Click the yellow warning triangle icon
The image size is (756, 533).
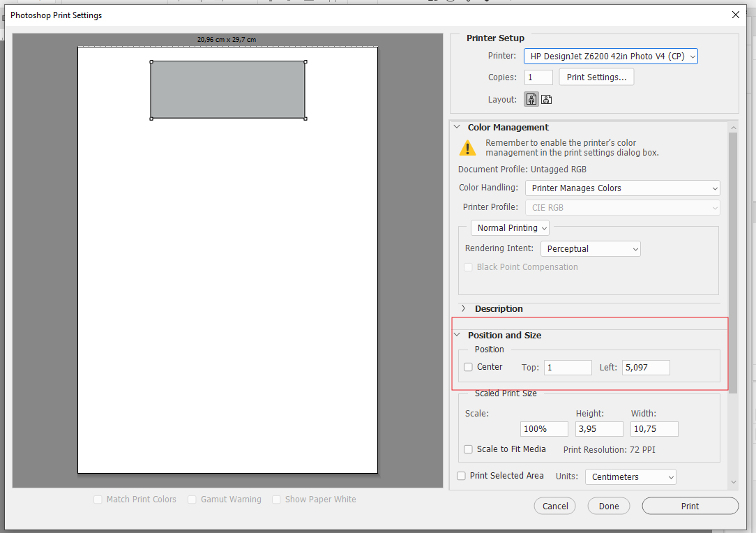[x=467, y=147]
